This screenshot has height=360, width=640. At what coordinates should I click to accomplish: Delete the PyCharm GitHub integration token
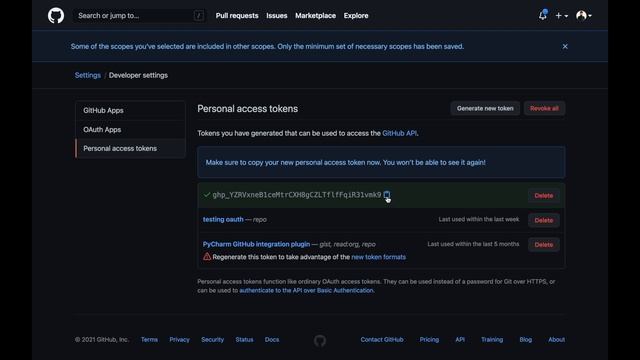click(543, 244)
